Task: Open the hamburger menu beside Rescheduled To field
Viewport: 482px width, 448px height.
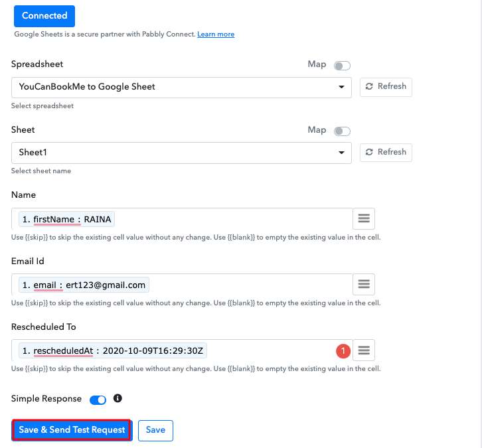Action: (364, 350)
